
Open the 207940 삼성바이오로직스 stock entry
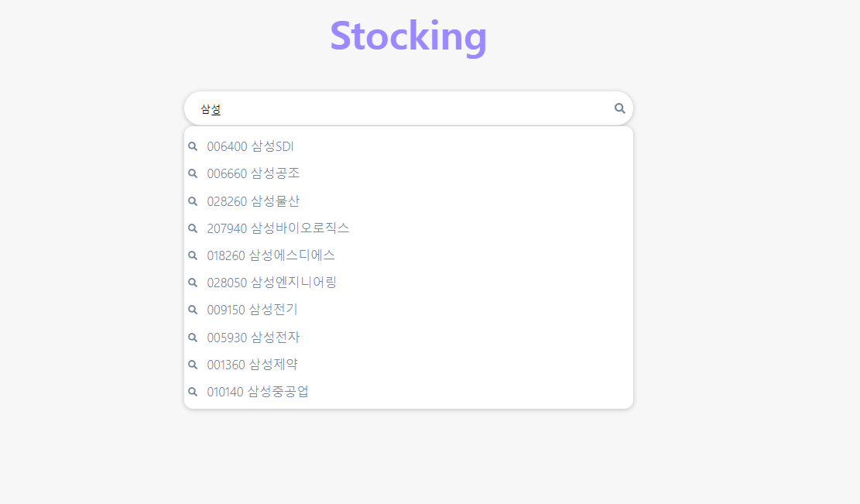tap(276, 228)
